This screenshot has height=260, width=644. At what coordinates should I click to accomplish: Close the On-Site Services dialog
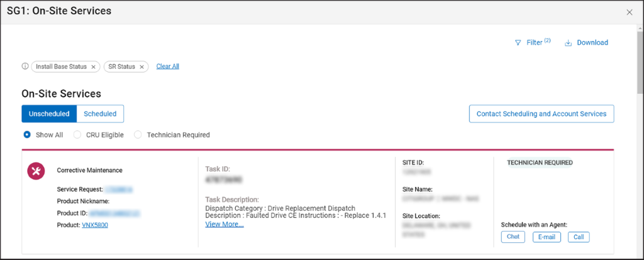tap(630, 12)
